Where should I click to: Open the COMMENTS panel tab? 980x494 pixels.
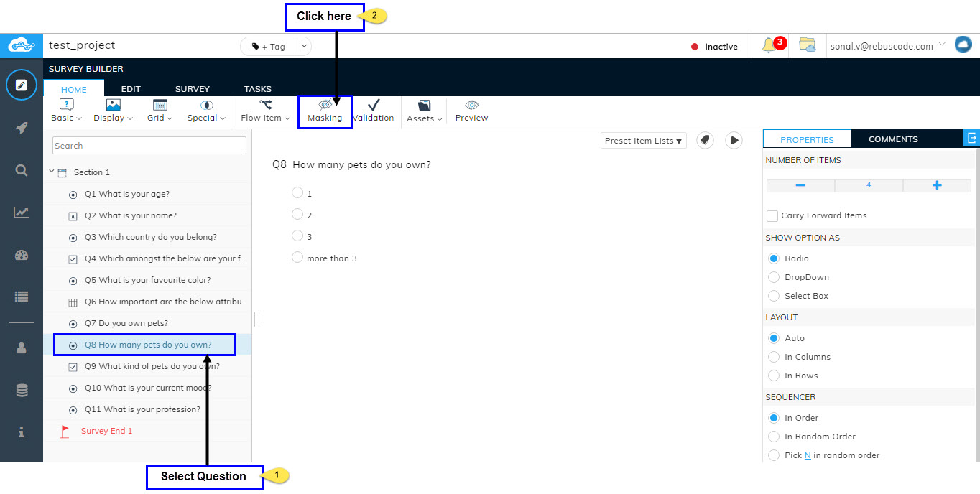point(893,139)
